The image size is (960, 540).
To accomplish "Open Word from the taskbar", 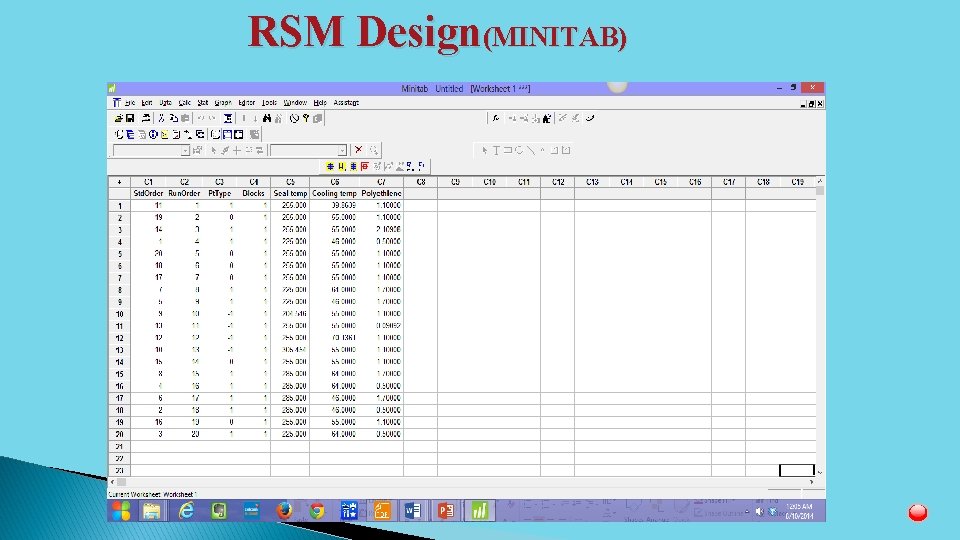I will [413, 510].
